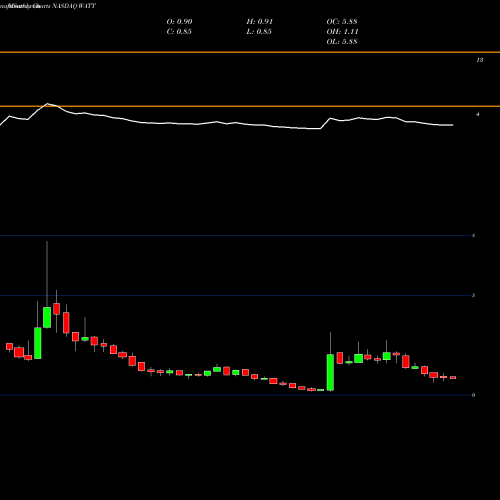Select the low value 'L: 0.85'
The height and width of the screenshot is (500, 500).
pos(259,32)
